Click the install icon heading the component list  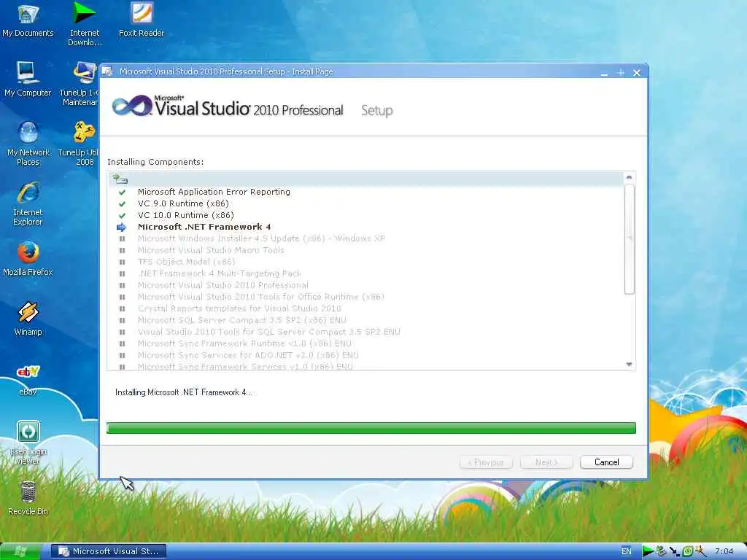120,179
